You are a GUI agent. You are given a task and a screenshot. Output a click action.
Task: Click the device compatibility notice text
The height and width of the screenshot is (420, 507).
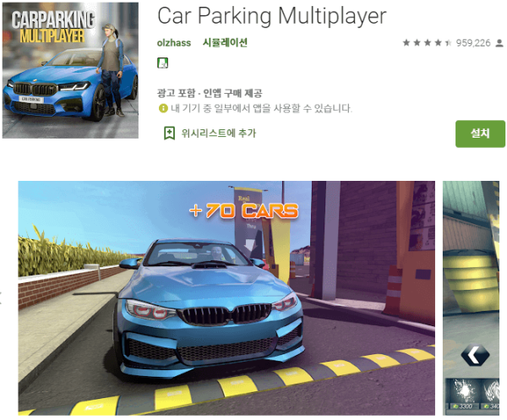(x=261, y=108)
